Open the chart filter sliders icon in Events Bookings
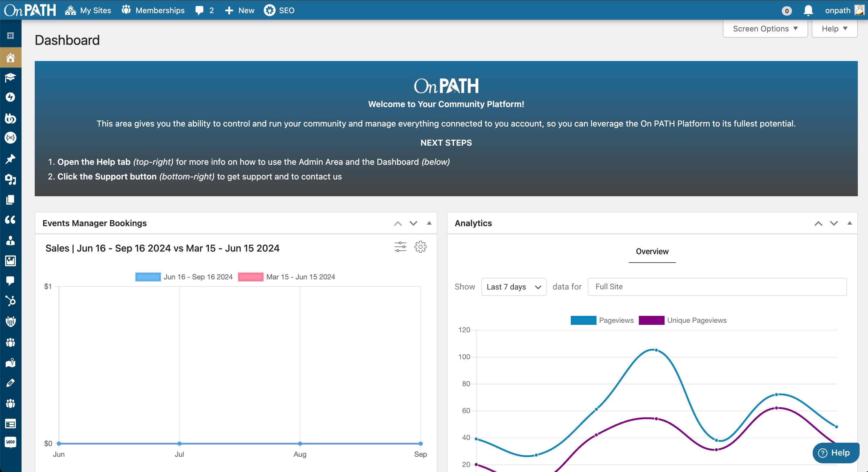The width and height of the screenshot is (868, 472). coord(400,247)
